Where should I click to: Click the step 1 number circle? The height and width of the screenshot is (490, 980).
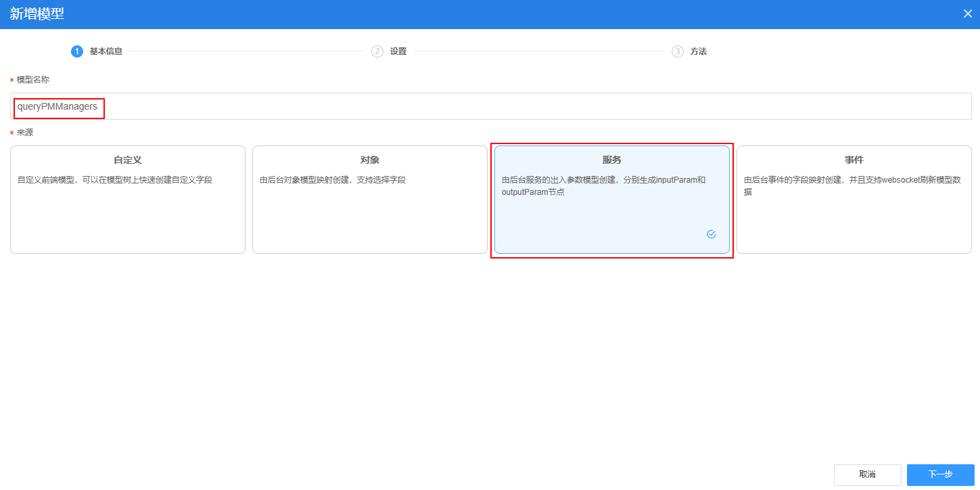click(77, 51)
